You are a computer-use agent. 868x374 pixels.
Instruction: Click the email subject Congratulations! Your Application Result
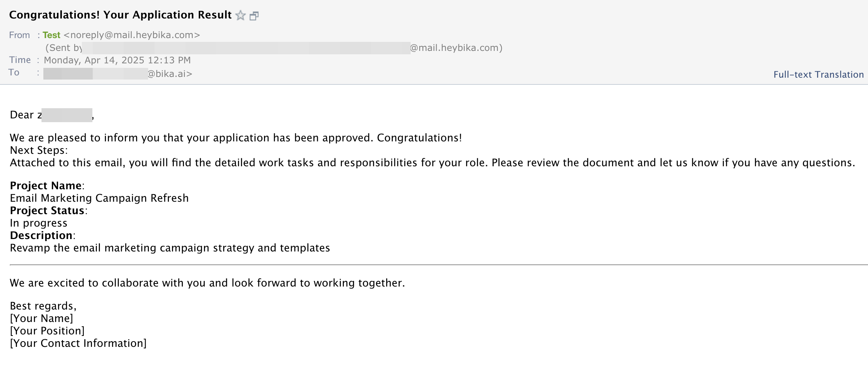click(120, 15)
